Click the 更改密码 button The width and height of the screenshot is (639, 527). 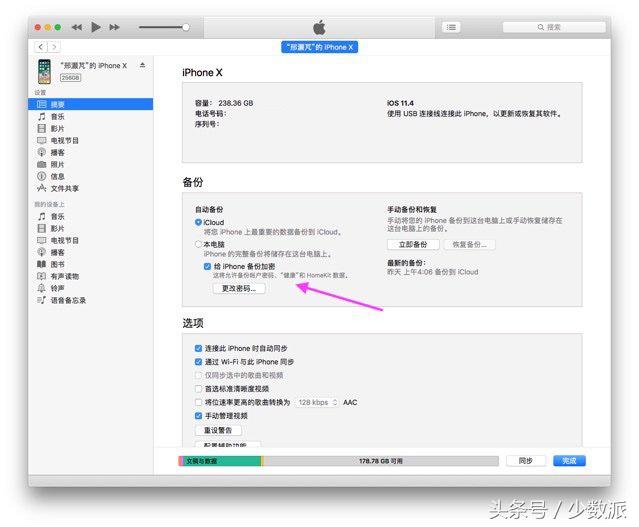point(239,289)
